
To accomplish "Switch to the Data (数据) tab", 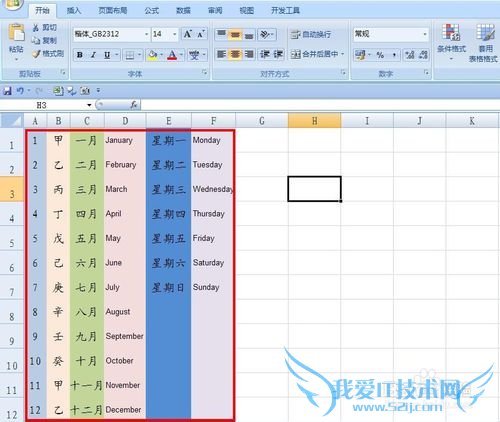I will point(183,11).
